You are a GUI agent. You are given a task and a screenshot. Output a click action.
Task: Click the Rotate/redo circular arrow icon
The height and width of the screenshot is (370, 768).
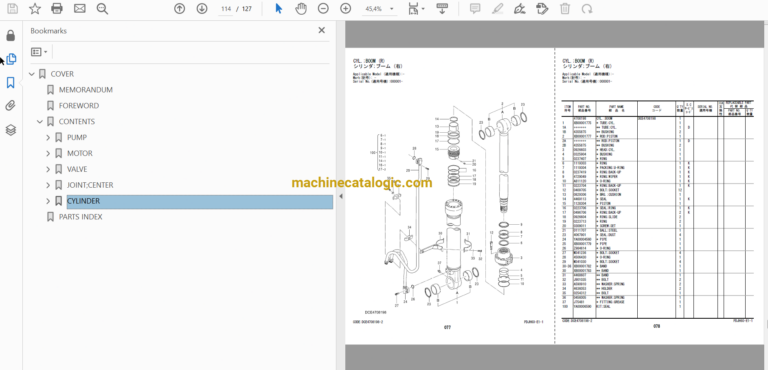click(586, 8)
